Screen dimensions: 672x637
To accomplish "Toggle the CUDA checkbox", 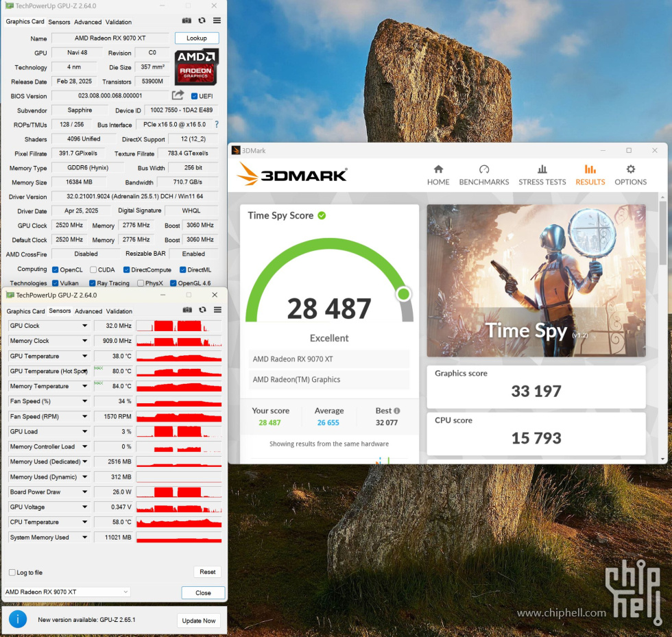I will tap(93, 269).
